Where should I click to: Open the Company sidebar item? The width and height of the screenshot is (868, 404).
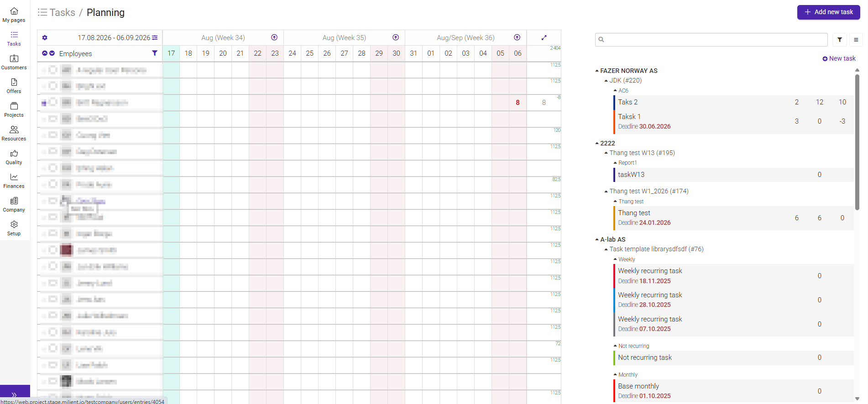14,204
